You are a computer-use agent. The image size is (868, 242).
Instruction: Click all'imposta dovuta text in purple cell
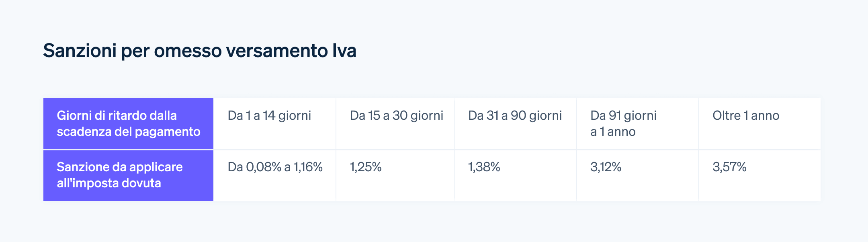(x=109, y=183)
